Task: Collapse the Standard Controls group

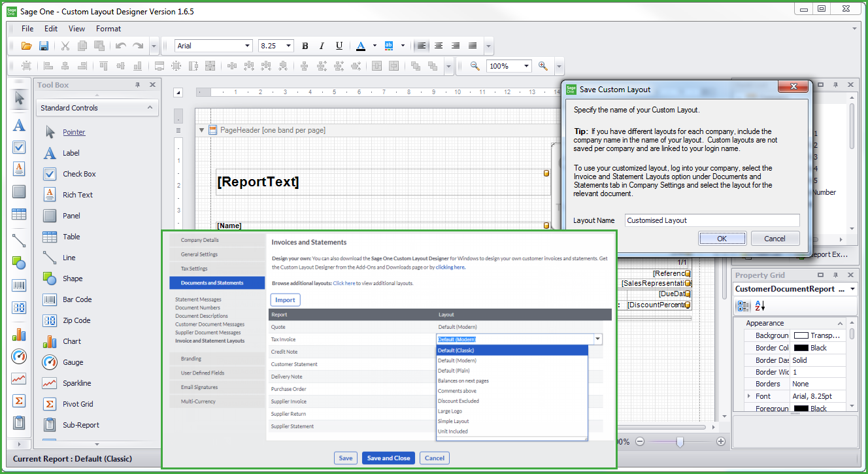Action: tap(149, 108)
